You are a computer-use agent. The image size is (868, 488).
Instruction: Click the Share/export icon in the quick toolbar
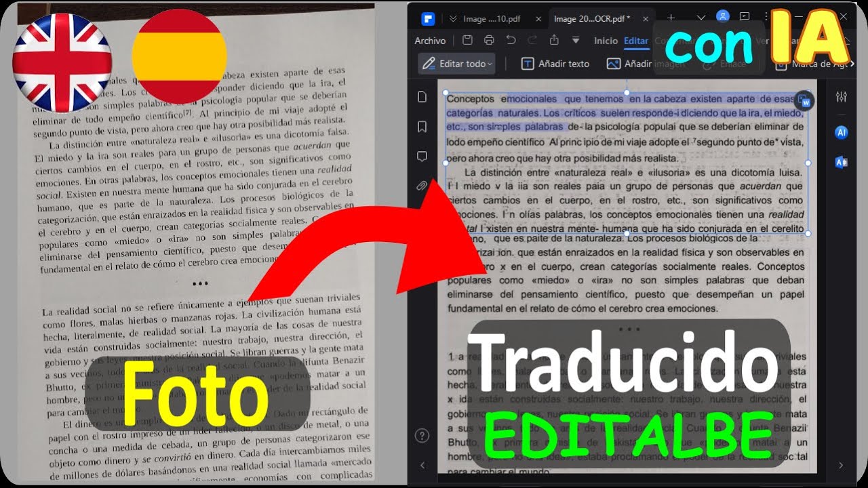[554, 41]
